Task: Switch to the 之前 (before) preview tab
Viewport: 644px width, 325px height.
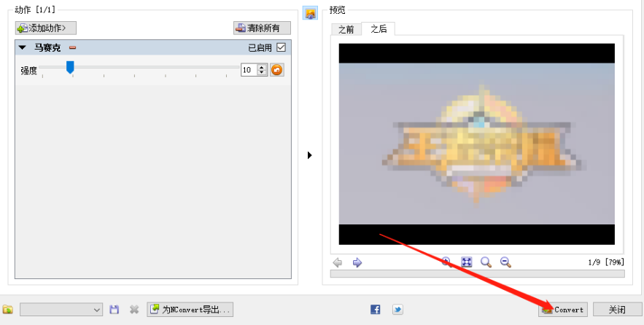Action: click(346, 30)
